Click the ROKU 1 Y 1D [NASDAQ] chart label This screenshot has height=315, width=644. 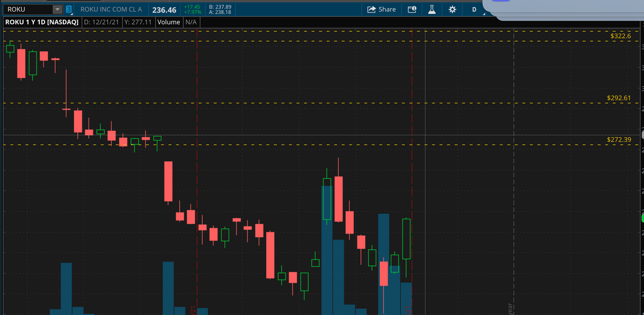coord(41,22)
